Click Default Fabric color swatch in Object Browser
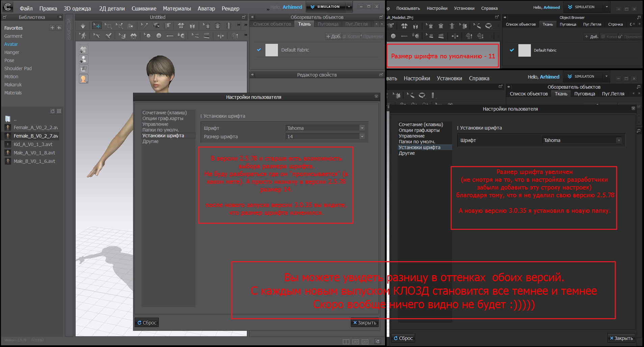Image resolution: width=644 pixels, height=347 pixels. tap(524, 50)
